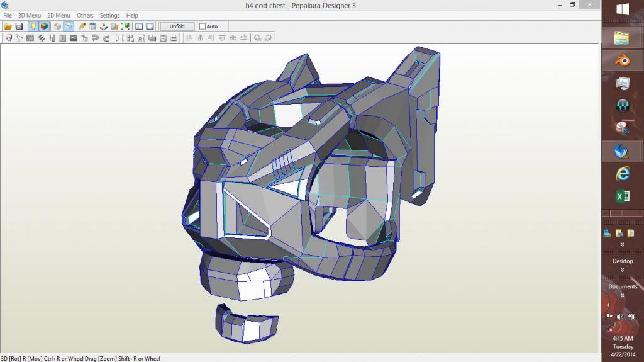This screenshot has height=362, width=644.
Task: Toggle the show edges paper icon
Action: pyautogui.click(x=68, y=26)
